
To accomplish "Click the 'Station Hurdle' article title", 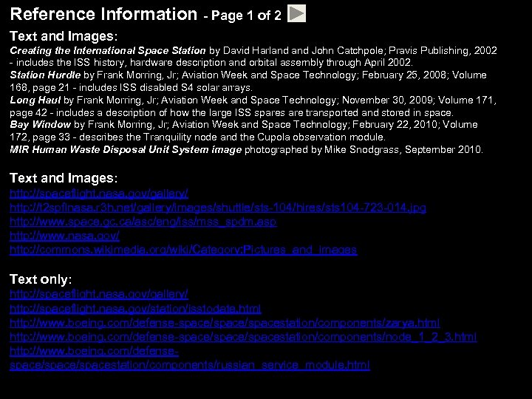I will pos(45,75).
